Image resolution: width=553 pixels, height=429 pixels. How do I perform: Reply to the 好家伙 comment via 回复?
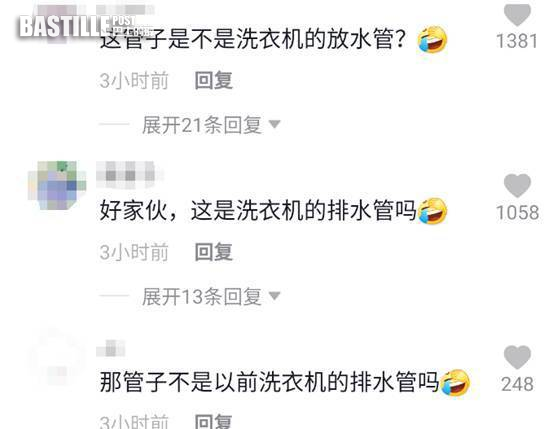click(214, 252)
